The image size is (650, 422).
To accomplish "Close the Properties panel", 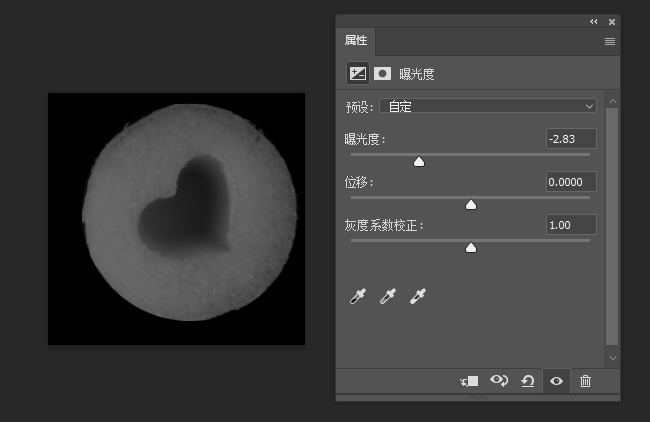I will tap(612, 22).
